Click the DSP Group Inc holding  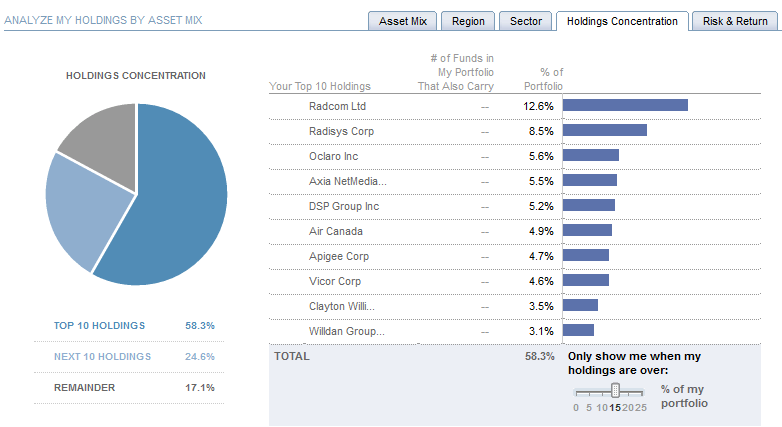tap(344, 206)
